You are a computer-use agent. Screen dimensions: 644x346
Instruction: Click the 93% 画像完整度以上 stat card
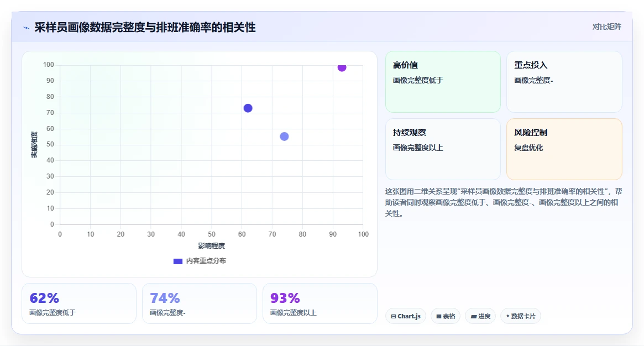pyautogui.click(x=320, y=303)
